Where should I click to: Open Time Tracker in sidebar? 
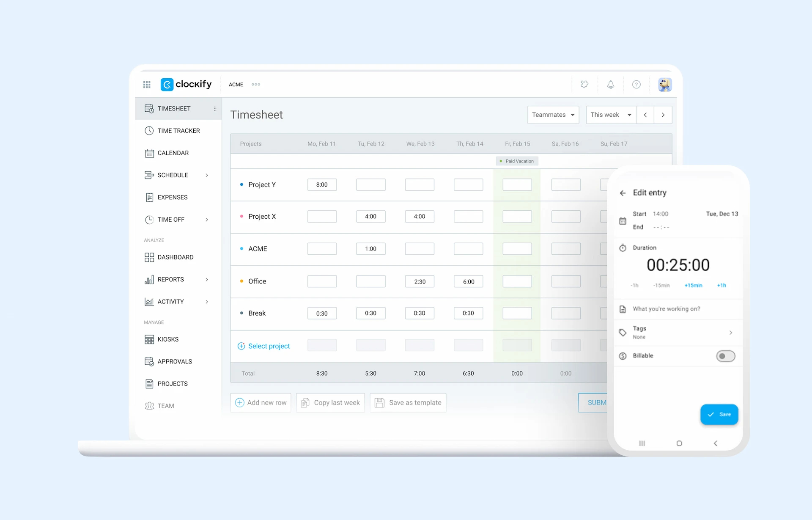(x=178, y=131)
